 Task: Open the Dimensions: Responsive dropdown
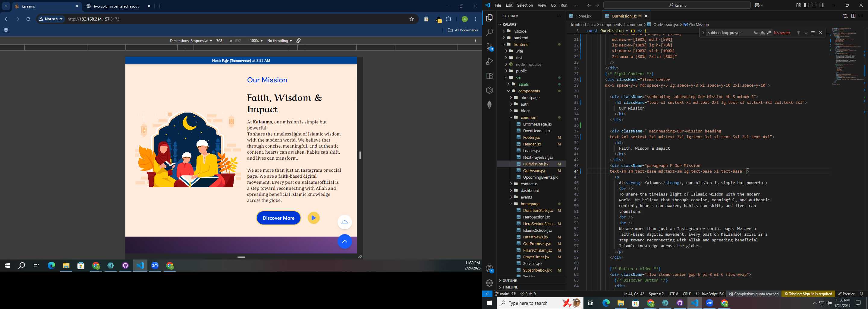[191, 40]
